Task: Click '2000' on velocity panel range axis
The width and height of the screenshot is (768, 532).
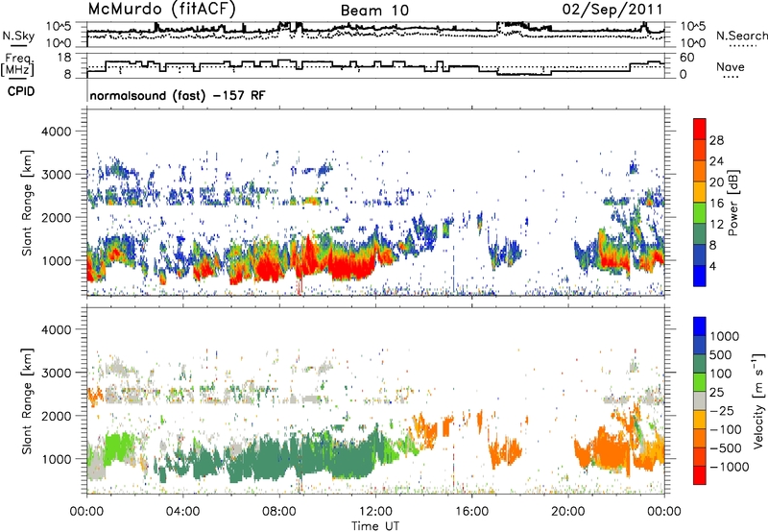Action: (57, 416)
